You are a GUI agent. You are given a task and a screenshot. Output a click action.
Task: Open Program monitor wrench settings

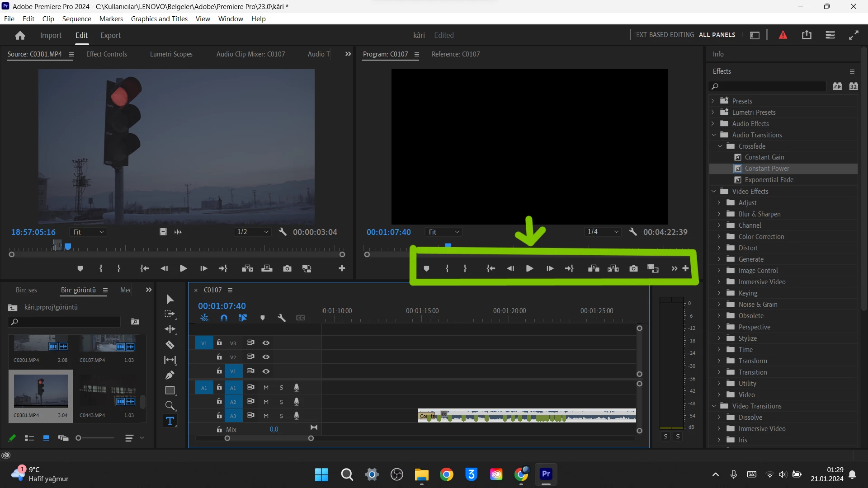point(633,232)
